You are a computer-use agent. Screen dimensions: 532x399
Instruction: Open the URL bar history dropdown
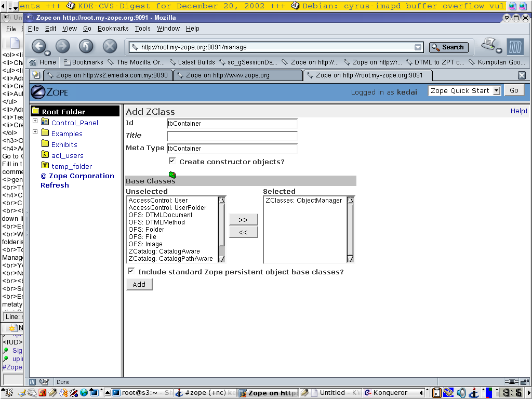pyautogui.click(x=418, y=47)
